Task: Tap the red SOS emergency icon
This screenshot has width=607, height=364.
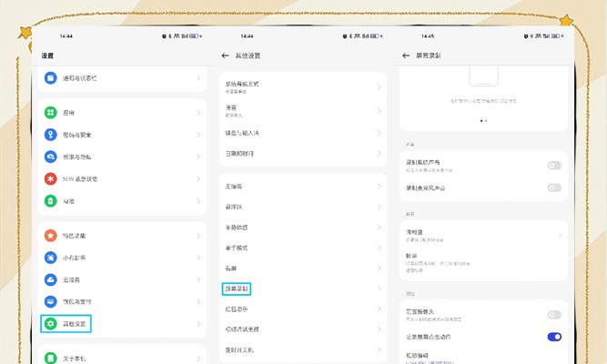Action: point(51,178)
